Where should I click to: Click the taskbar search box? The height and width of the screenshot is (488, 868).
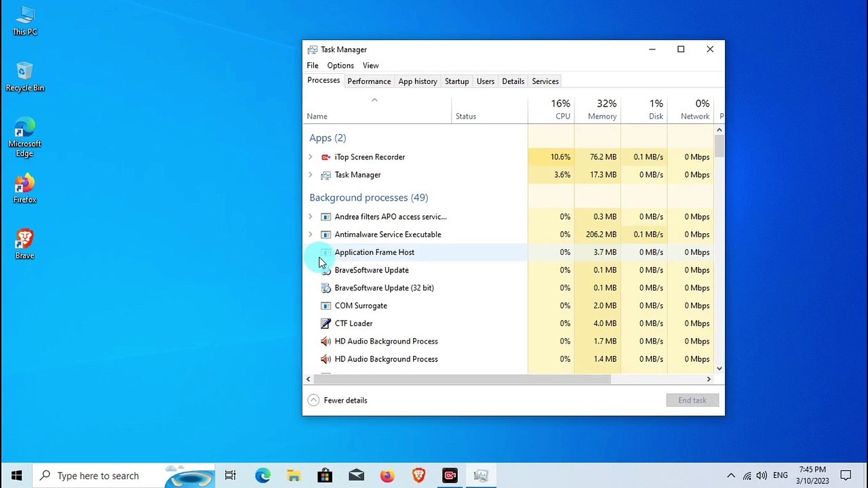pyautogui.click(x=123, y=476)
